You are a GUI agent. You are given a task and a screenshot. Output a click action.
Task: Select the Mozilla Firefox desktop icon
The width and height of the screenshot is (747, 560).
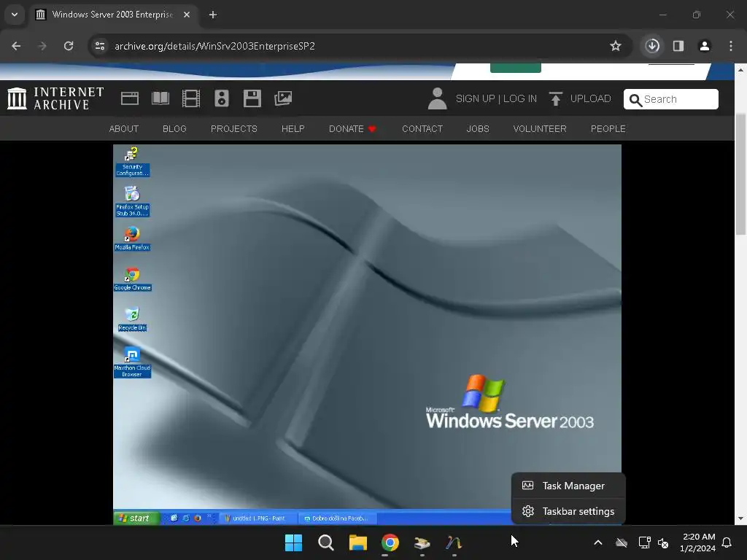coord(133,238)
